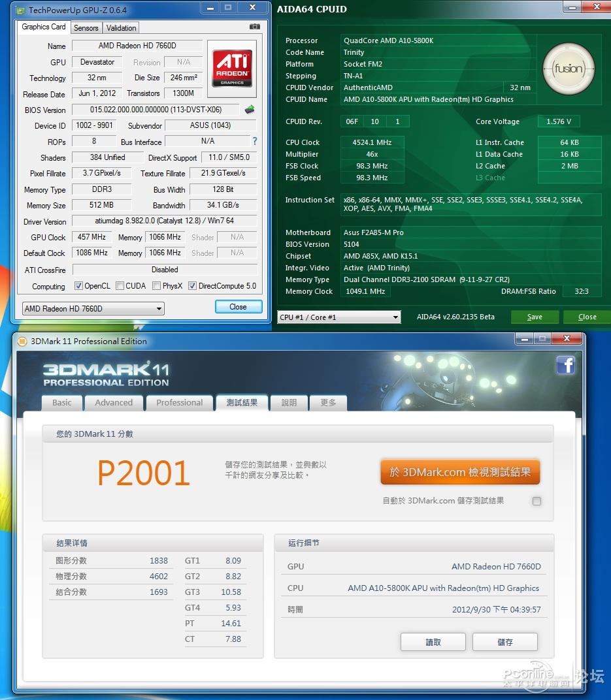Image resolution: width=611 pixels, height=700 pixels.
Task: Select the 更多 tab
Action: [328, 403]
